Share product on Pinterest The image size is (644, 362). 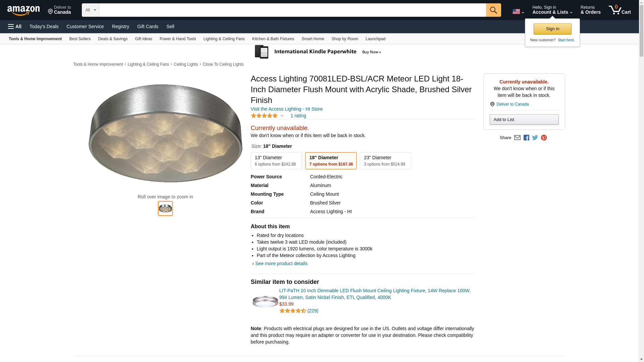544,138
